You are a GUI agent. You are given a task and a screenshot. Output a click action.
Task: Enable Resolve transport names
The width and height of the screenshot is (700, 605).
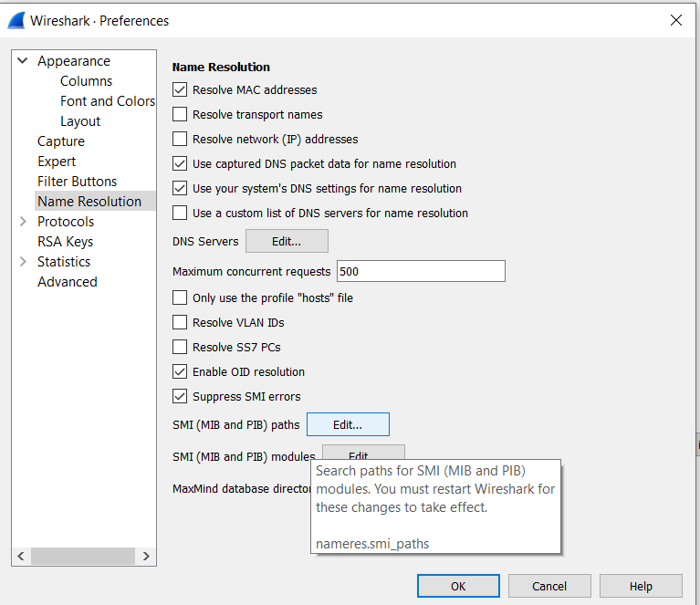click(x=180, y=115)
